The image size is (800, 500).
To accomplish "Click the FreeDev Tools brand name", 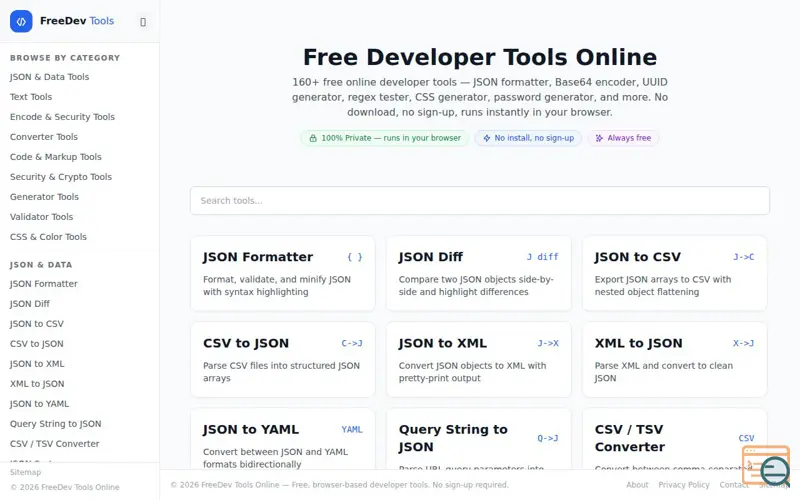I will click(77, 21).
